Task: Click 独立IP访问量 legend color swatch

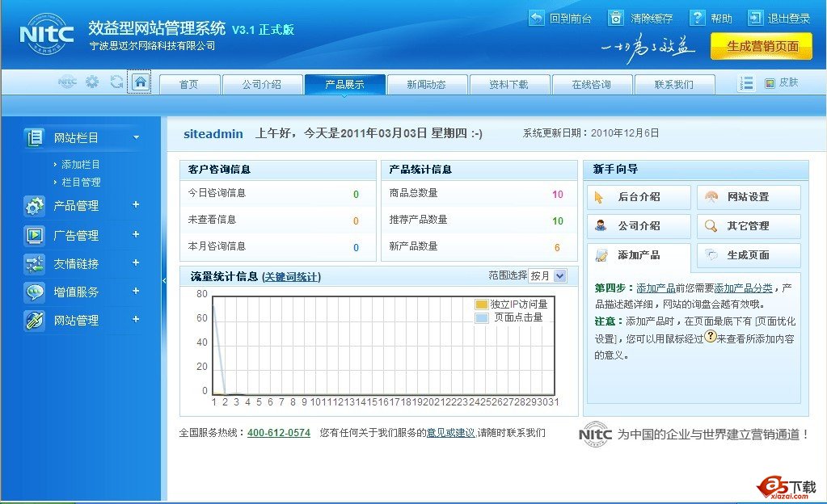Action: [482, 304]
